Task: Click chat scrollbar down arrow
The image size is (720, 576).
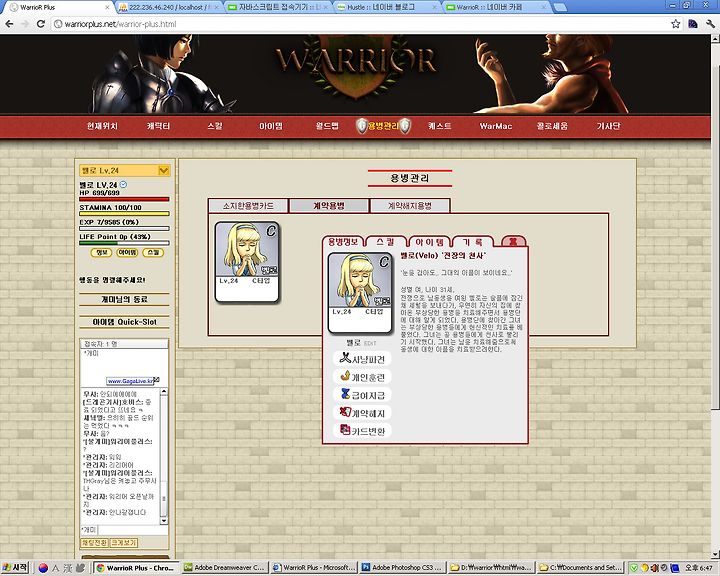Action: (x=163, y=521)
